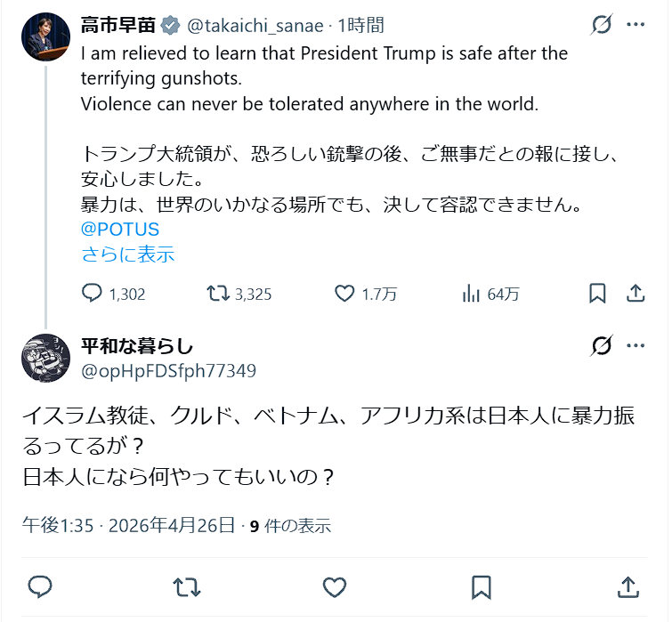
Task: Open 平和な暮らし profile avatar
Action: click(x=45, y=358)
